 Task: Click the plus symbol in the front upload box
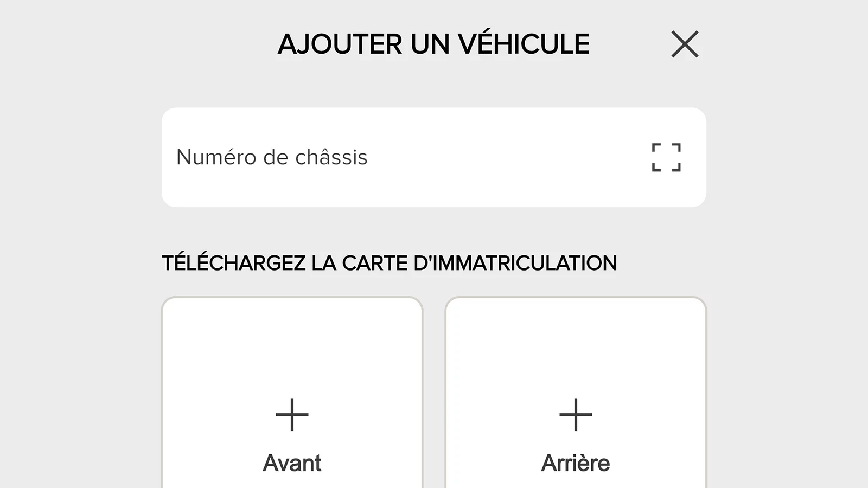coord(292,414)
